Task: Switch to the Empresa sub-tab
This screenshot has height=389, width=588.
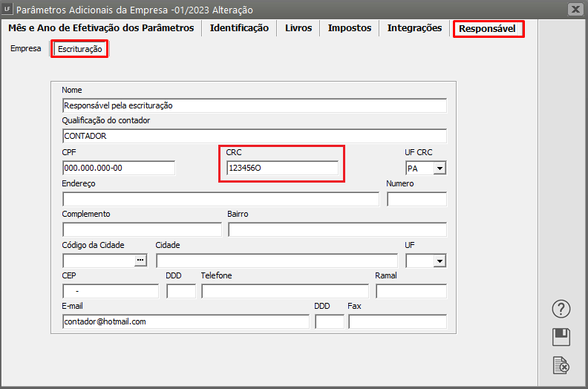Action: tap(26, 49)
